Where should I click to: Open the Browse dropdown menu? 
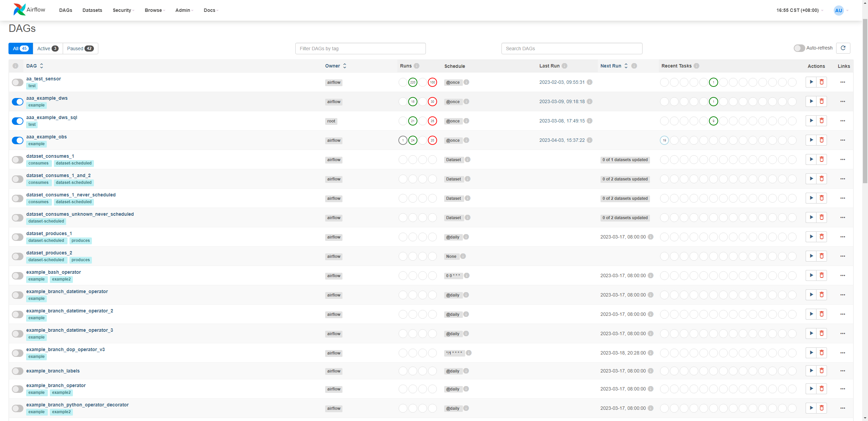pos(155,10)
